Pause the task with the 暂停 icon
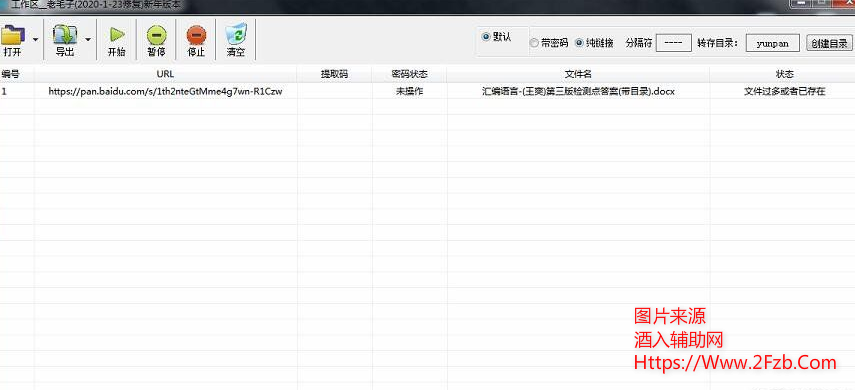Image resolution: width=855 pixels, height=390 pixels. (x=156, y=35)
